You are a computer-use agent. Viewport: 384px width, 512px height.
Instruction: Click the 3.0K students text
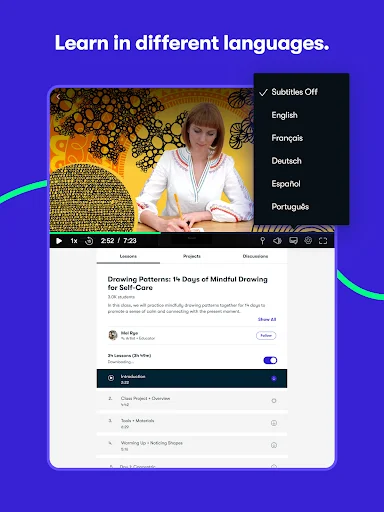(x=121, y=297)
